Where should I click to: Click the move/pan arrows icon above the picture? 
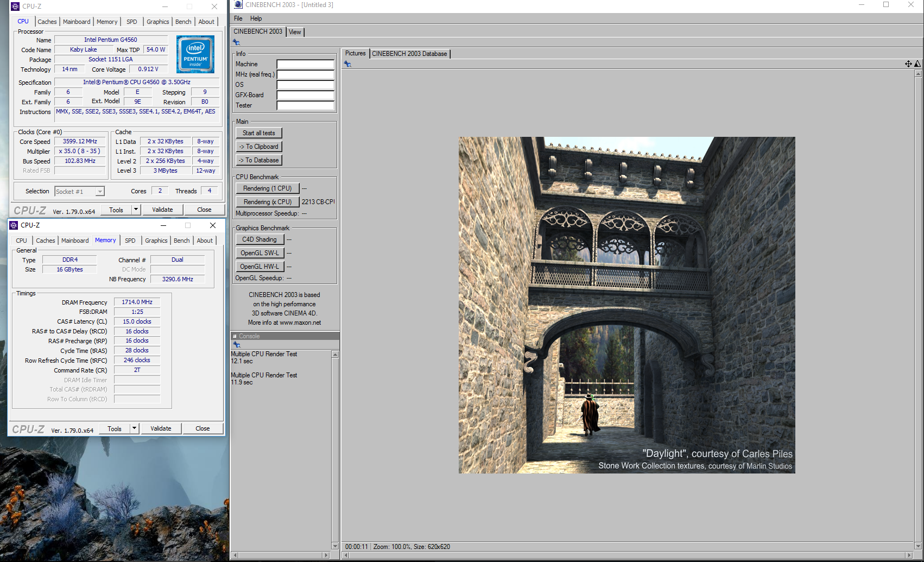tap(908, 64)
